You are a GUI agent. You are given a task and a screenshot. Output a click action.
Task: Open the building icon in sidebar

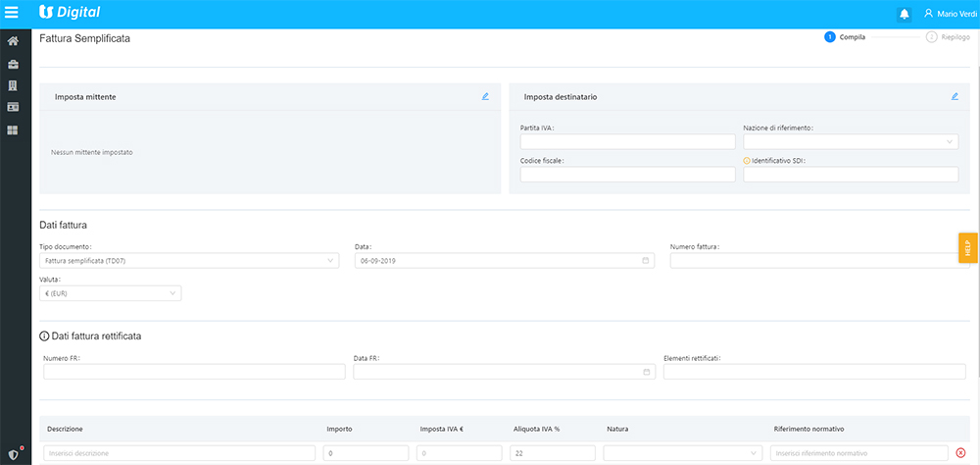pyautogui.click(x=13, y=85)
